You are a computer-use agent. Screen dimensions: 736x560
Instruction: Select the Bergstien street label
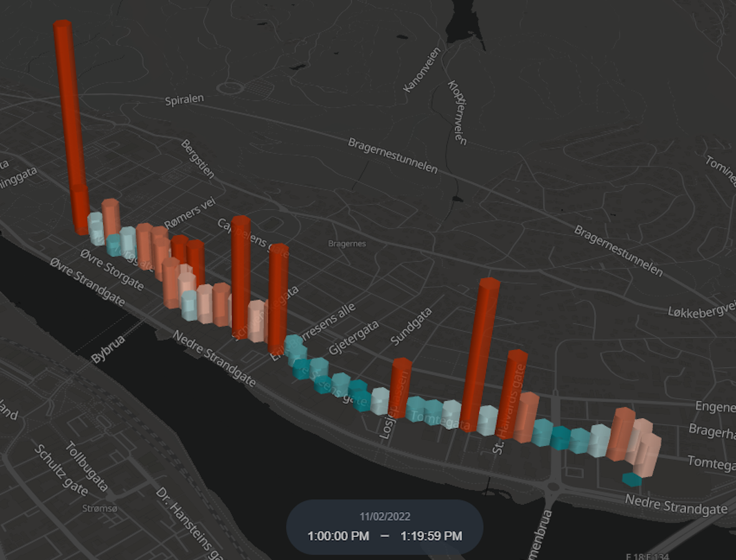pos(198,159)
